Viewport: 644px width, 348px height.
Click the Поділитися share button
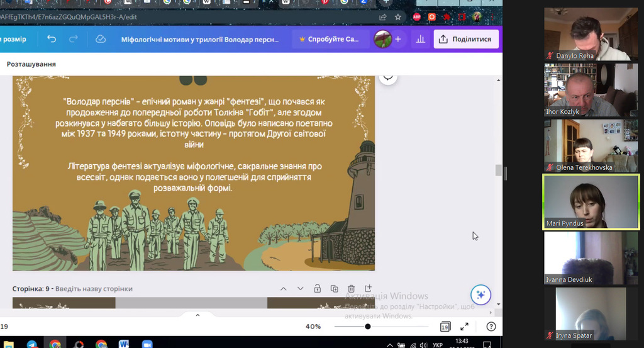coord(466,39)
